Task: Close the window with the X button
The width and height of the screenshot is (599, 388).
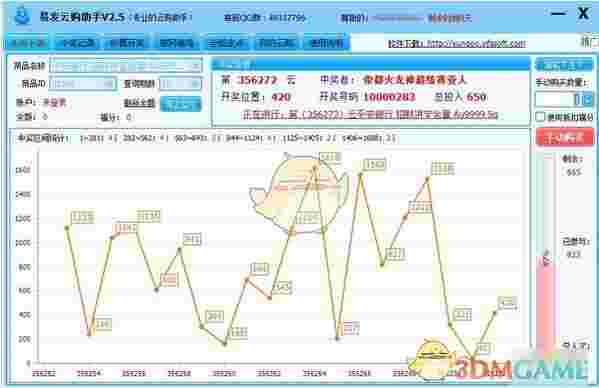Action: pos(583,14)
